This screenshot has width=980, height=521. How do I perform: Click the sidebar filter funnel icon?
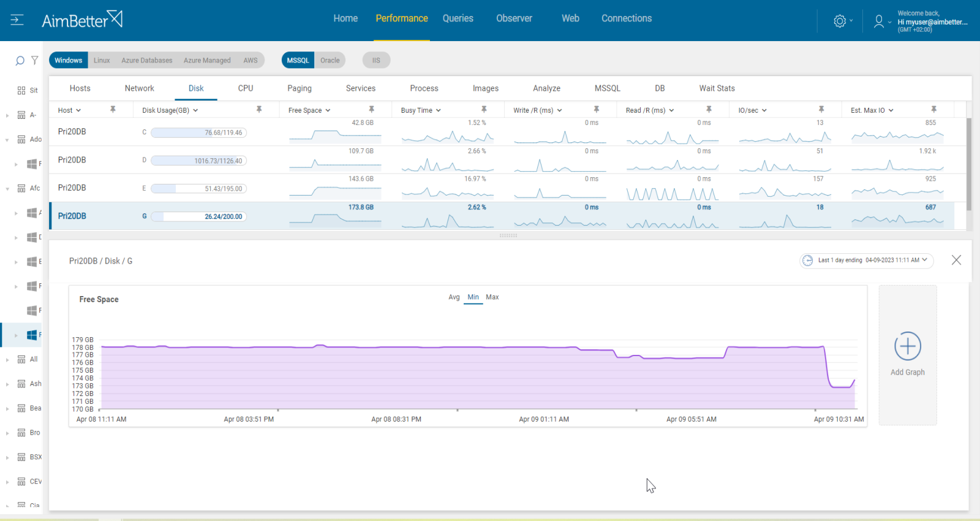[x=35, y=60]
